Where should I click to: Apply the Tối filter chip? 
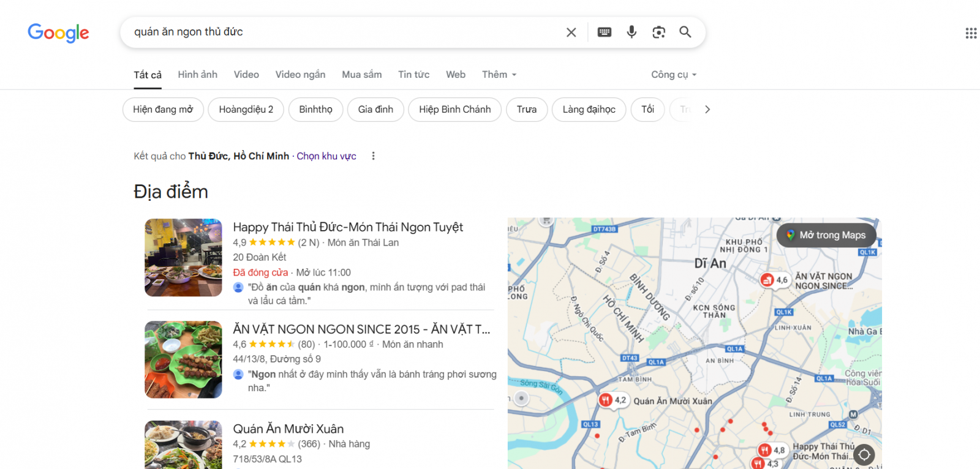coord(648,110)
